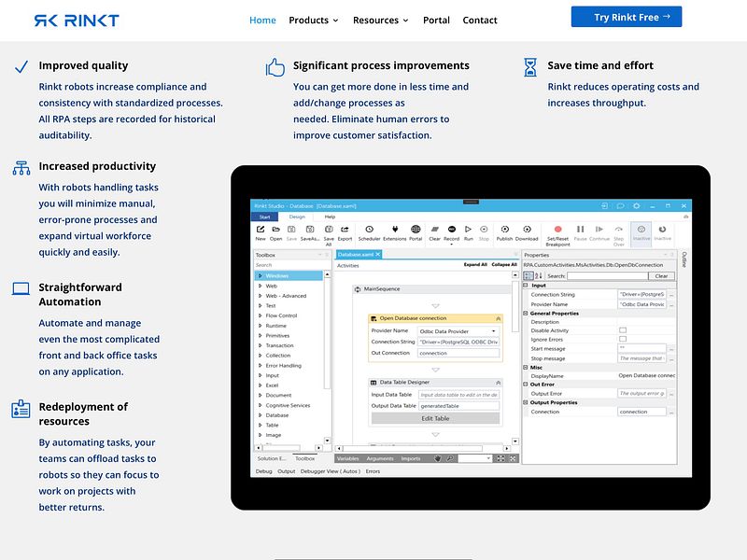Open the Imports tab below the designer
The width and height of the screenshot is (747, 560).
pyautogui.click(x=411, y=458)
